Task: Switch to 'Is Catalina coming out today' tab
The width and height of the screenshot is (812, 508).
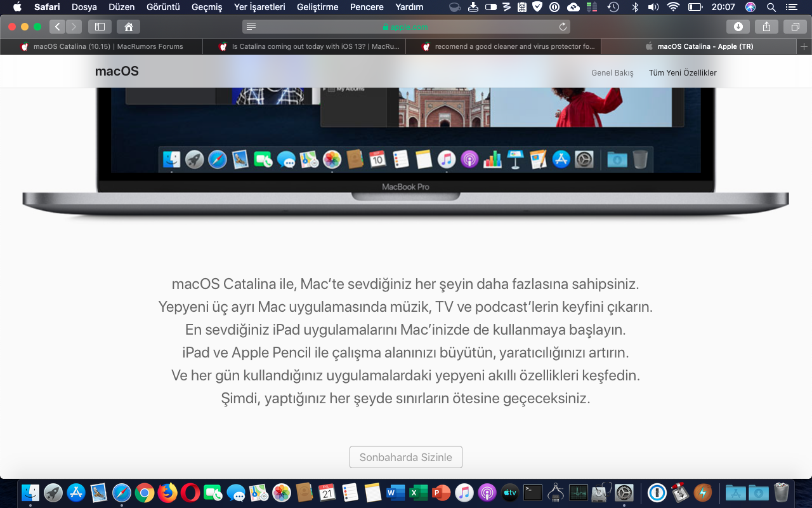Action: pos(304,46)
